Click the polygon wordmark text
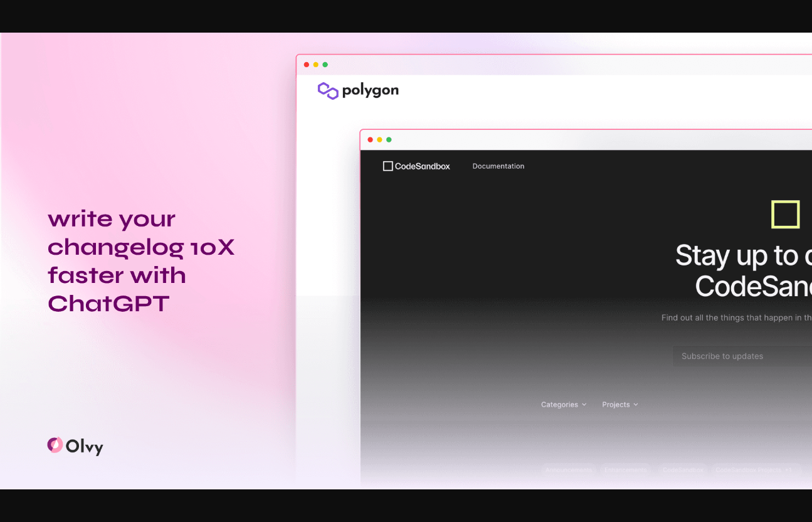The width and height of the screenshot is (812, 522). click(370, 90)
